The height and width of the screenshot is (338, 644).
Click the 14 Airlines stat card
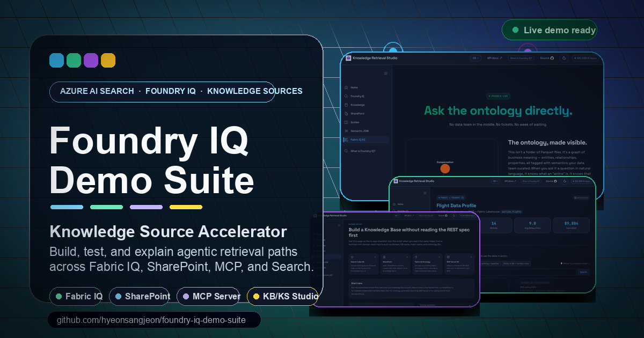point(494,225)
